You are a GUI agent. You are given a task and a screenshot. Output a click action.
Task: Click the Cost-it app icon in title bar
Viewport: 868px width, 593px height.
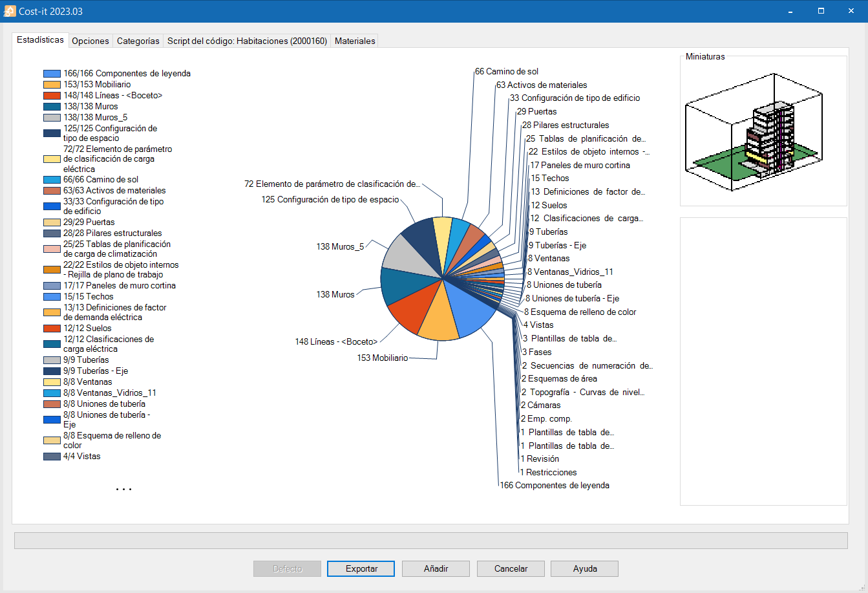(10, 11)
